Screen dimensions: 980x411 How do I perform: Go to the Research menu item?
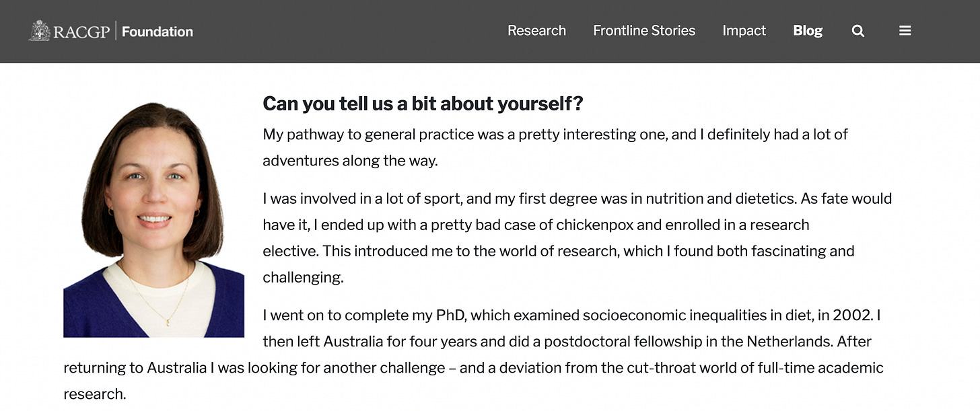[x=536, y=31]
